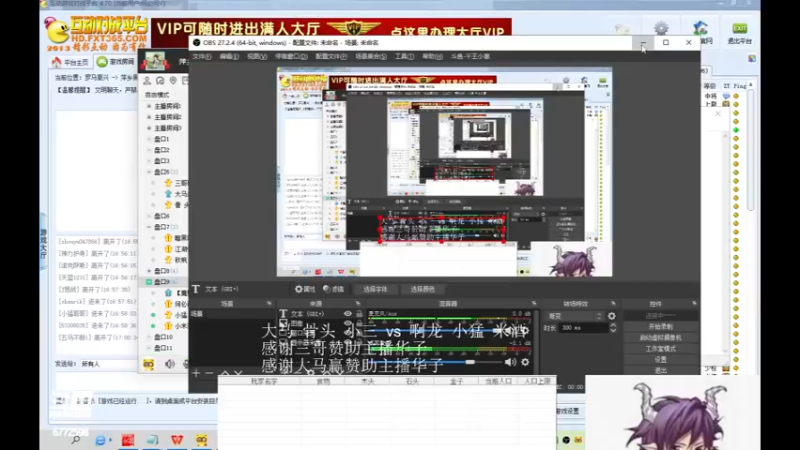Mute the lower mixer track speaker icon
The image size is (800, 450).
(x=510, y=362)
